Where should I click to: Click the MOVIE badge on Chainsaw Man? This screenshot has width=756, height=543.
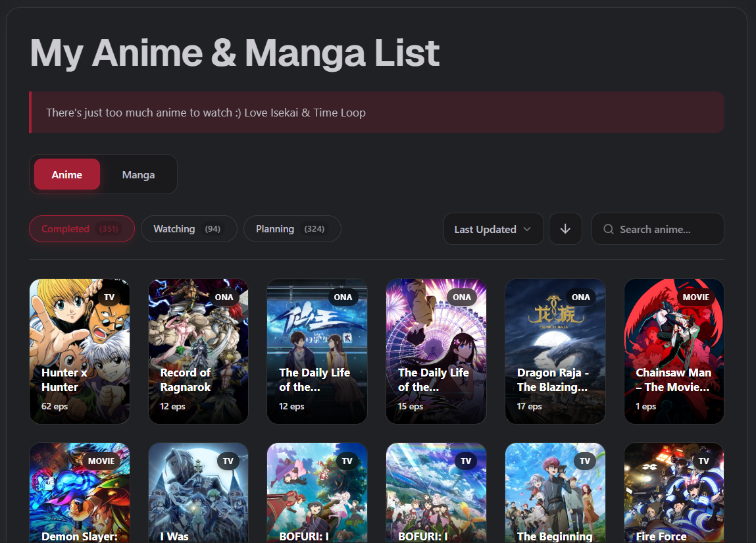click(x=695, y=297)
